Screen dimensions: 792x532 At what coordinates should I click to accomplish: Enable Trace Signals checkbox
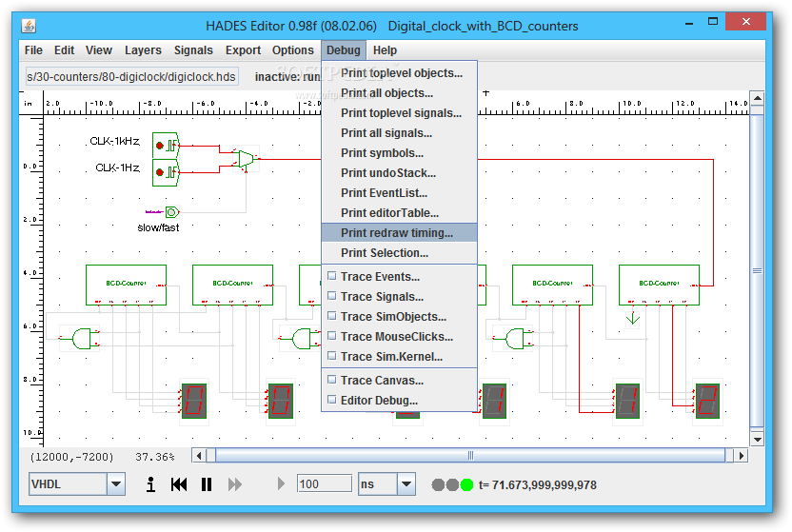332,296
